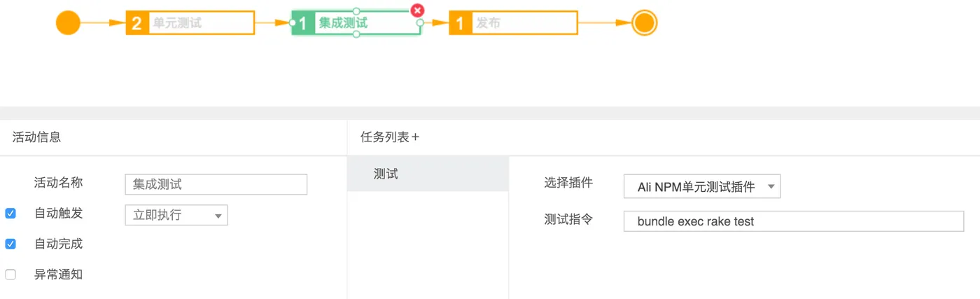
Task: Enable the 异常通知 checkbox
Action: 10,274
